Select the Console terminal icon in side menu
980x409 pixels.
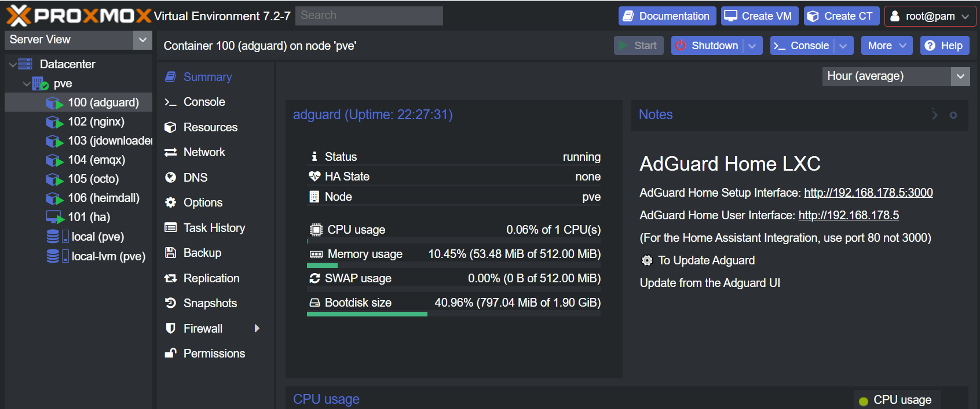click(170, 102)
